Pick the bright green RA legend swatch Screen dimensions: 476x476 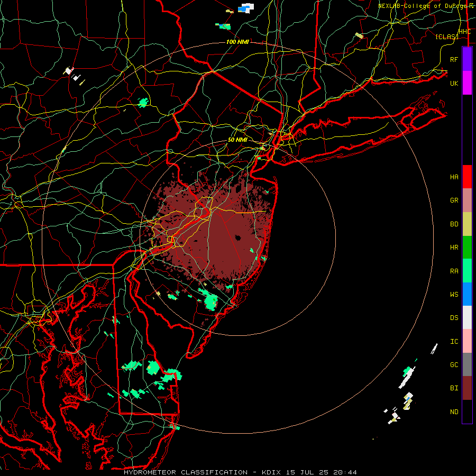click(x=467, y=271)
